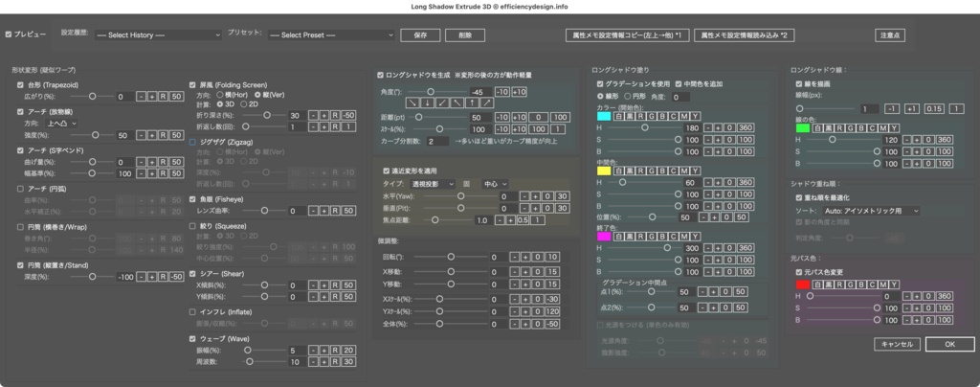Viewport: 980px width, 387px height.
Task: Toggle the 遠近変形を適用 perspective checkbox
Action: tap(387, 171)
